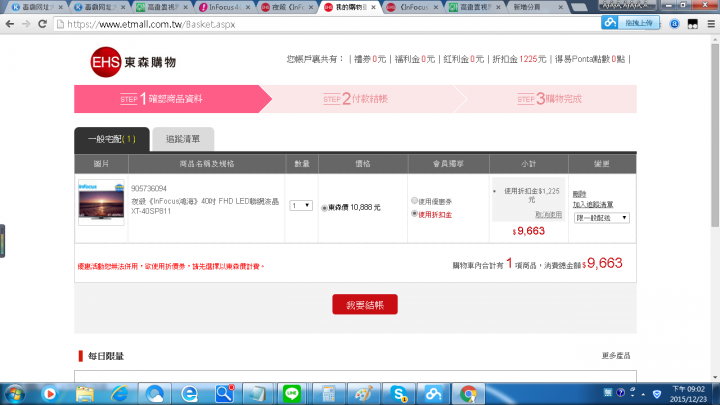This screenshot has height=405, width=720.
Task: Click the black square extension icon in toolbar
Action: (x=692, y=24)
